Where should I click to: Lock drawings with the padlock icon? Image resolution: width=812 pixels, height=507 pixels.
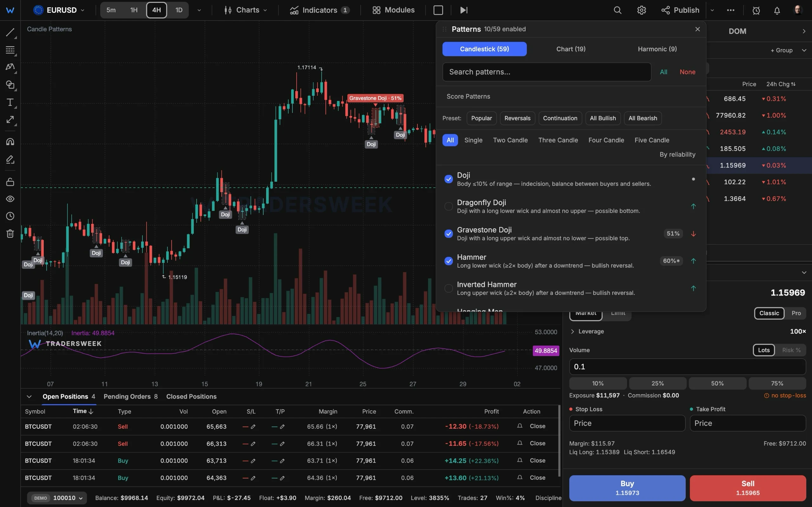[x=10, y=181]
